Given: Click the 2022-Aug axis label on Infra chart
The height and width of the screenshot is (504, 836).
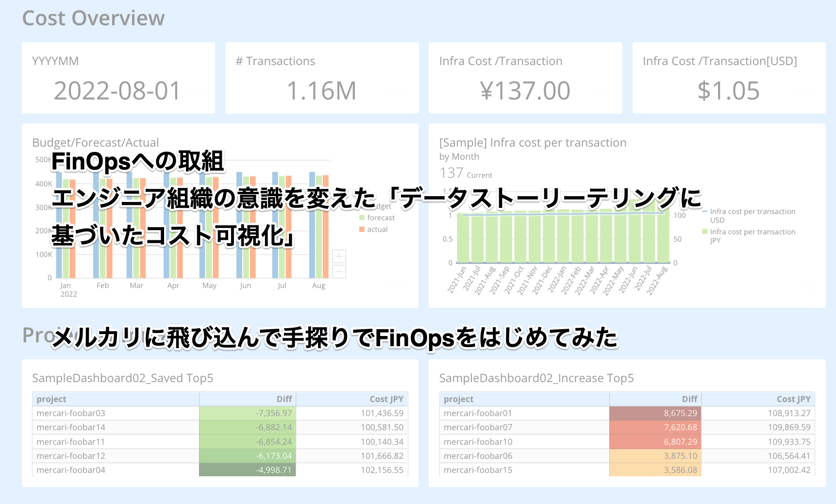Looking at the screenshot, I should coord(657,281).
